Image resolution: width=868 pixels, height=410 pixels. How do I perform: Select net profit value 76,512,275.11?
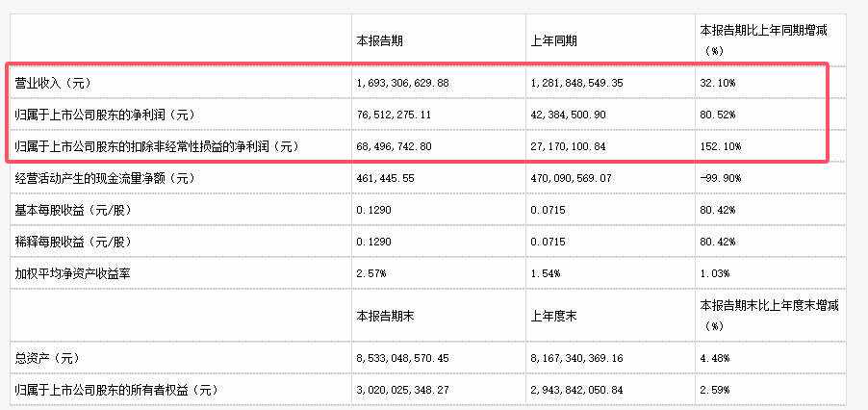coord(392,115)
